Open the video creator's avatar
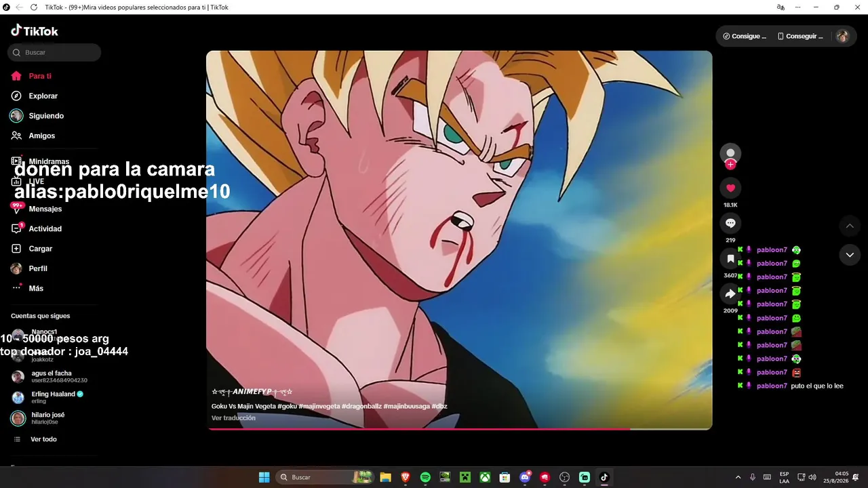Screen dimensions: 868x488 tap(730, 153)
